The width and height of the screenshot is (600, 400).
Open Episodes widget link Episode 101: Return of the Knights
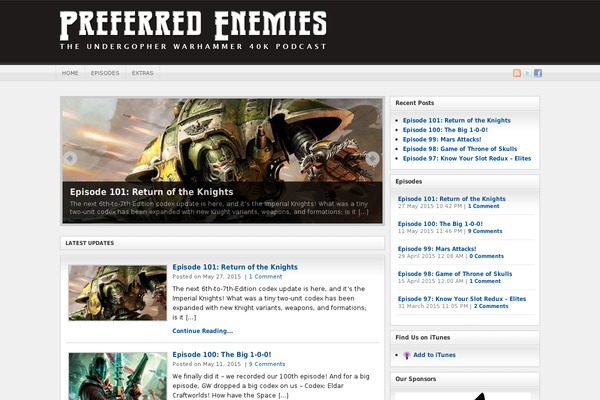pos(452,199)
